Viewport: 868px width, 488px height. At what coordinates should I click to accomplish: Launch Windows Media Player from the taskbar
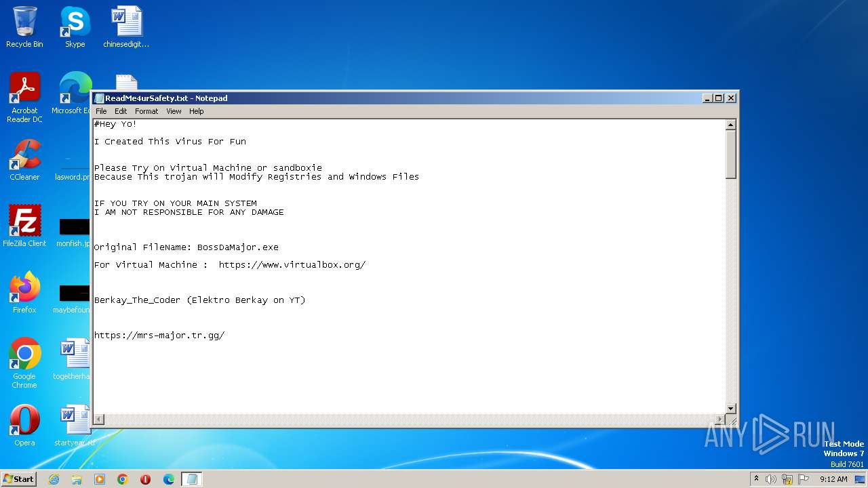click(x=100, y=479)
